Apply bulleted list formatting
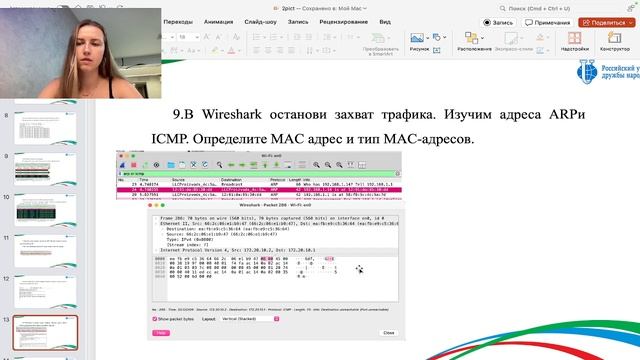 (x=258, y=37)
